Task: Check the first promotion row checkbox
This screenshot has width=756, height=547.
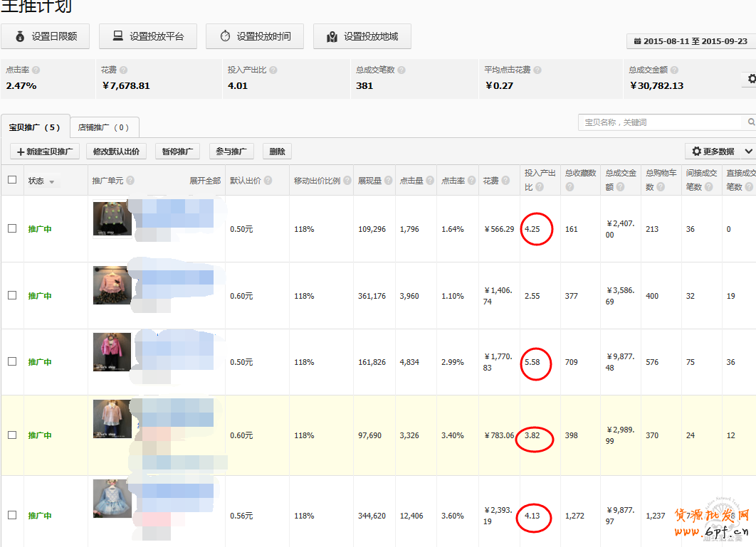Action: point(12,228)
